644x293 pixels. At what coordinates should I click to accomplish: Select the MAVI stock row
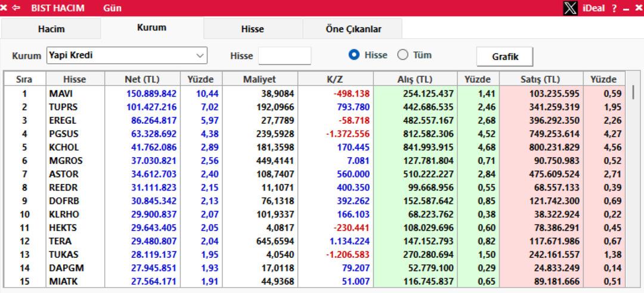(315, 93)
